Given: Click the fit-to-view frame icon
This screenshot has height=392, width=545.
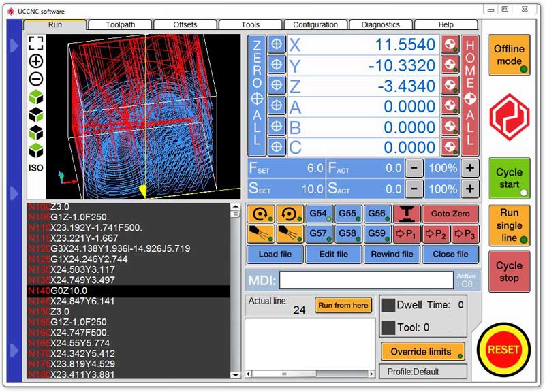Looking at the screenshot, I should point(36,44).
